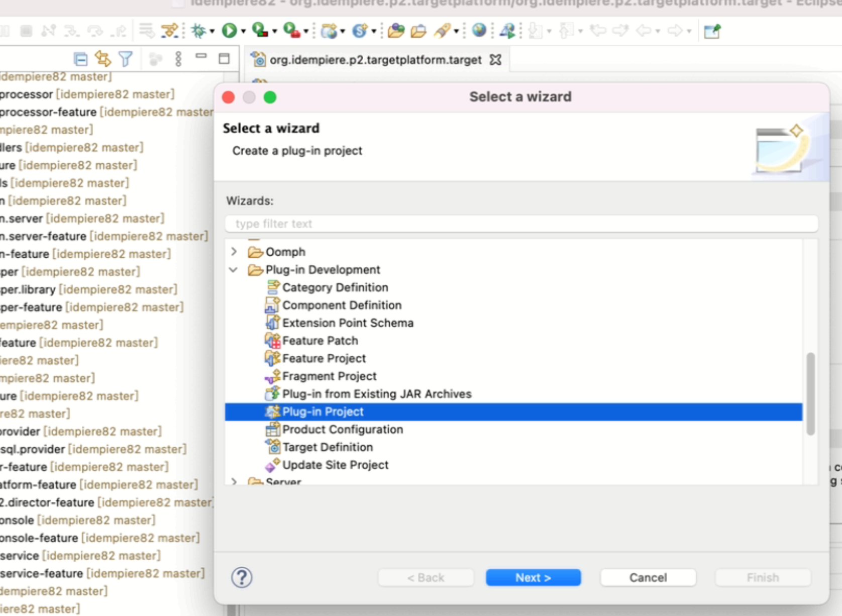Viewport: 842px width, 616px height.
Task: Click the Search flashlight toolbar icon
Action: (442, 31)
